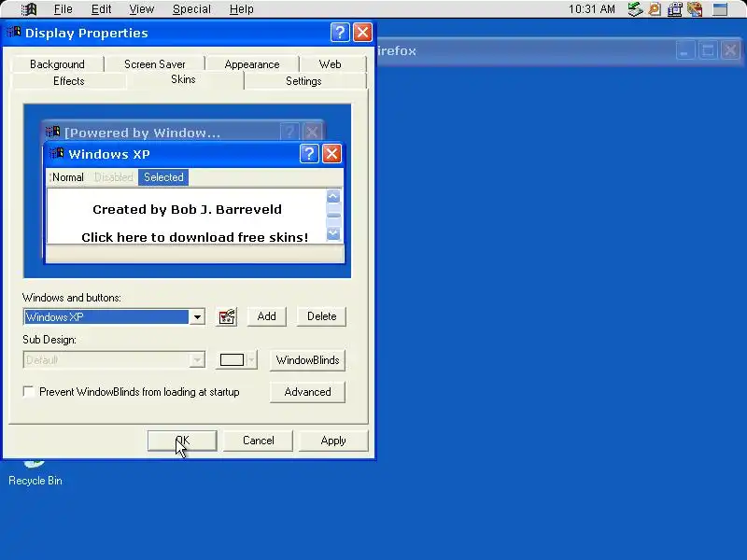The width and height of the screenshot is (747, 560).
Task: Switch to the Appearance tab
Action: click(252, 64)
